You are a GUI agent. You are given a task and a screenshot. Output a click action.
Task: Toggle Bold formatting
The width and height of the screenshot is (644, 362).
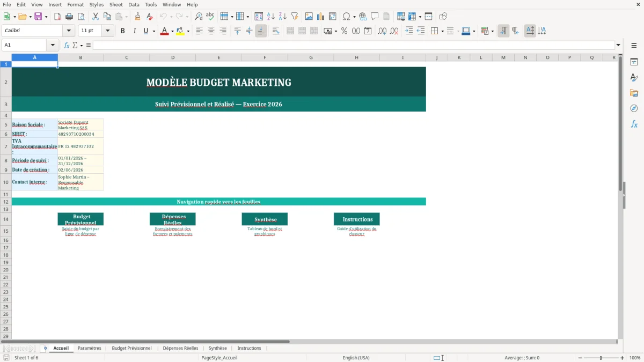[122, 31]
